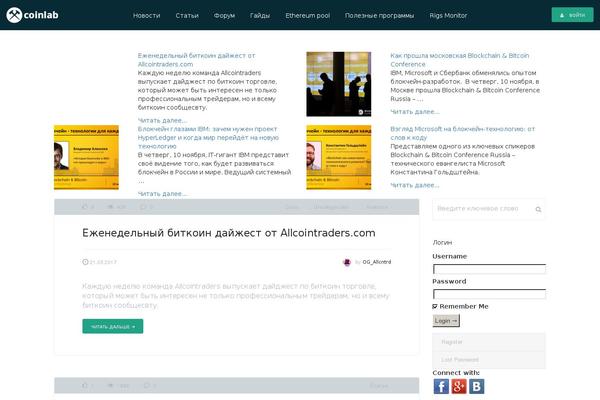Connect with the Facebook icon
Image resolution: width=600 pixels, height=400 pixels.
(441, 386)
